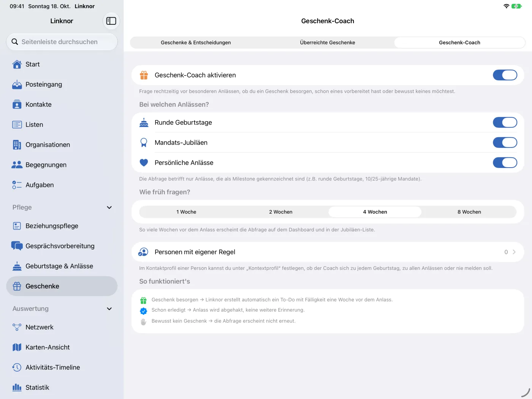Disable Runde Geburtstage switch
This screenshot has height=399, width=532.
click(505, 122)
